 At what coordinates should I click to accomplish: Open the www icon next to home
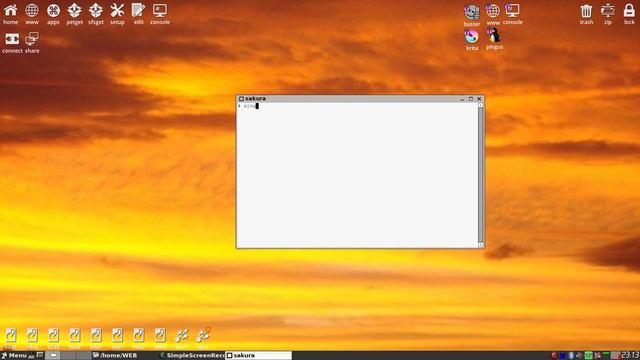tap(32, 14)
